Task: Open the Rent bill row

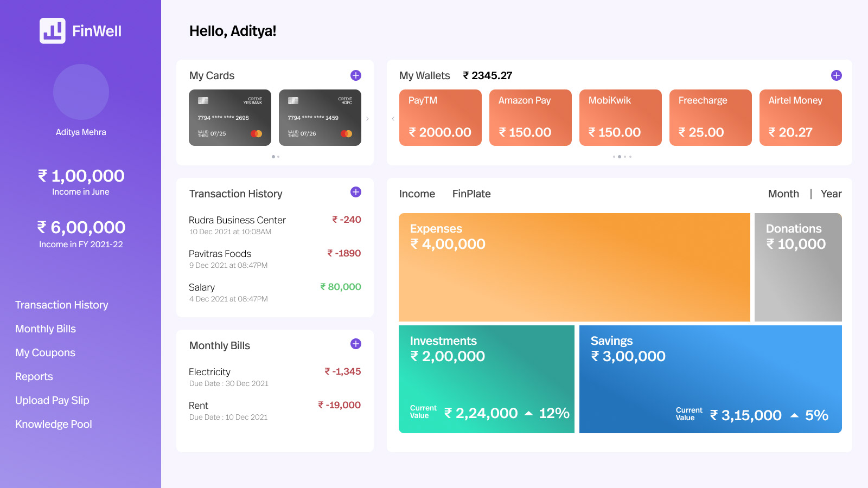Action: click(275, 410)
